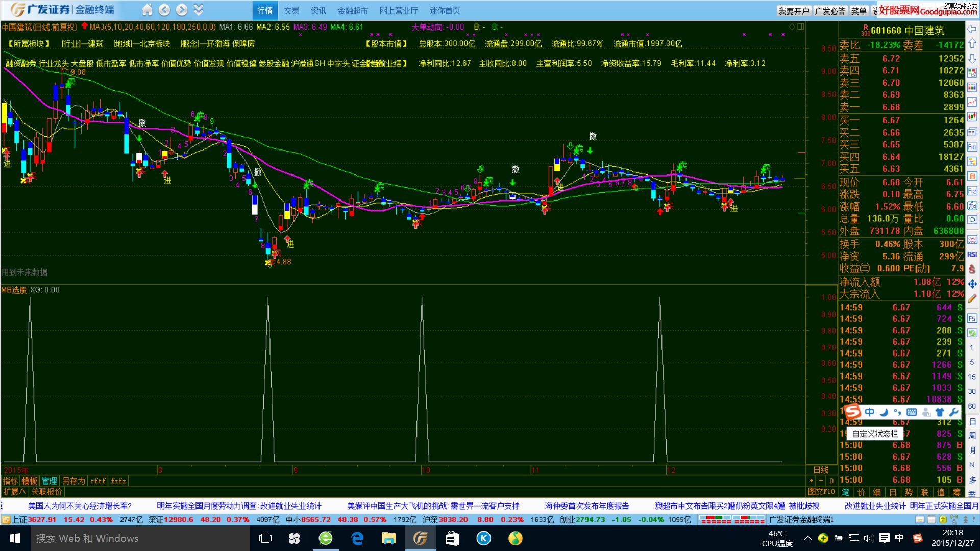
Task: Expand the 扩展 panel
Action: [x=14, y=492]
